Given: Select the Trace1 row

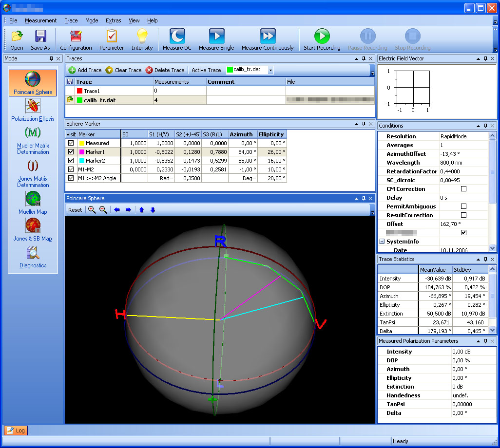Looking at the screenshot, I should click(220, 91).
